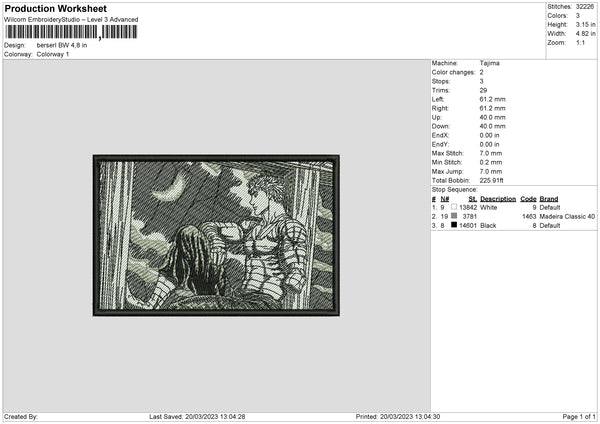Click the Max Jump value 7.0 mm
Screen dimensions: 600x424
(x=491, y=172)
